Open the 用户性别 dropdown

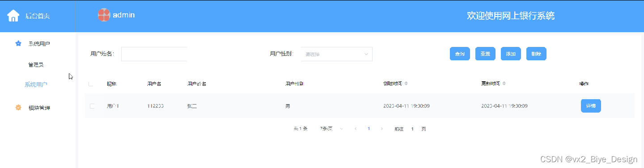[337, 54]
